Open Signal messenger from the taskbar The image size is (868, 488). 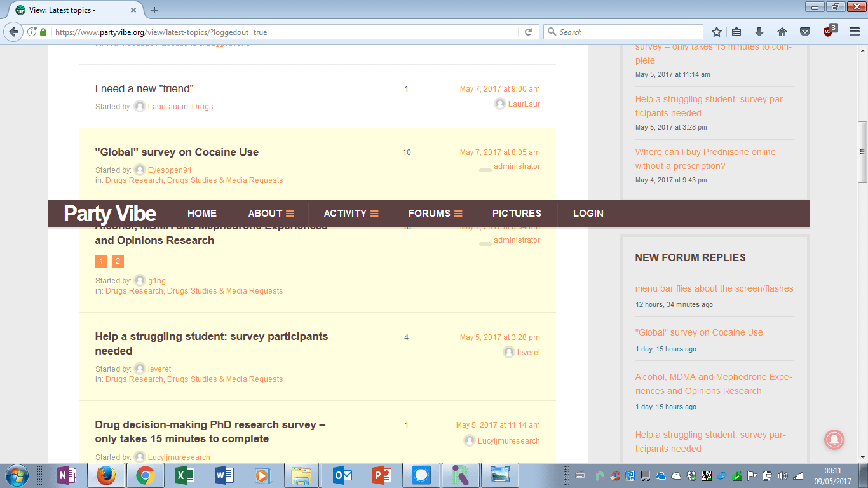(421, 475)
